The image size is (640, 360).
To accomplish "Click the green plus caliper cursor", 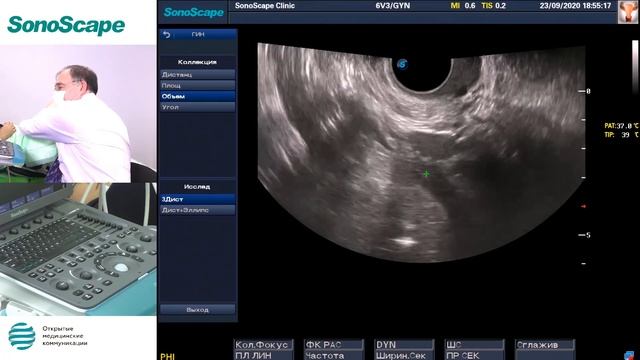I will tap(426, 174).
